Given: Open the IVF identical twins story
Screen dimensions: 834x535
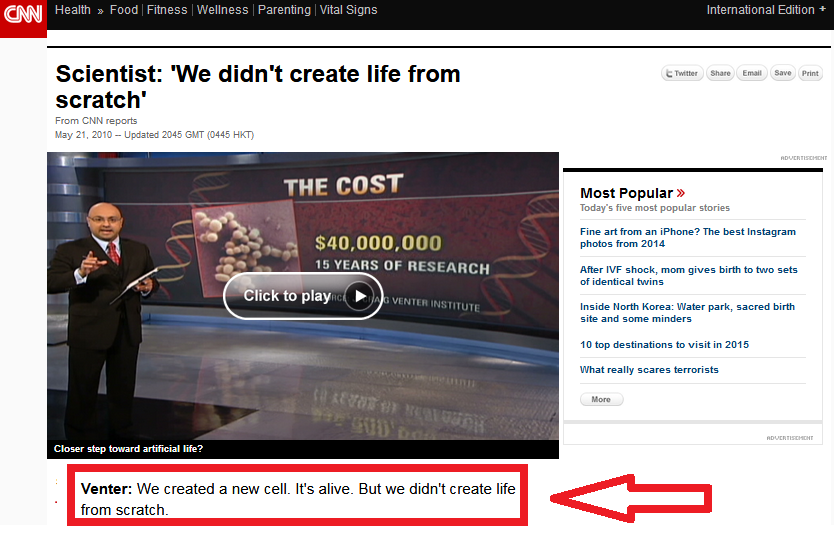Looking at the screenshot, I should pos(688,275).
